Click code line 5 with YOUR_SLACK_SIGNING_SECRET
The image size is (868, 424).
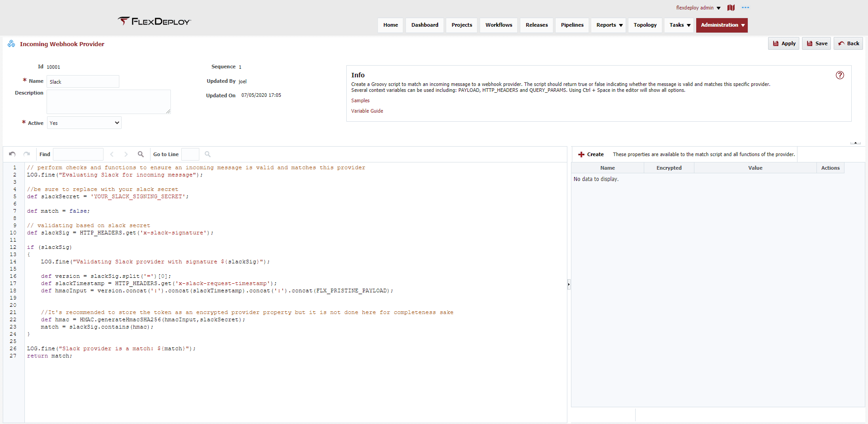click(108, 196)
